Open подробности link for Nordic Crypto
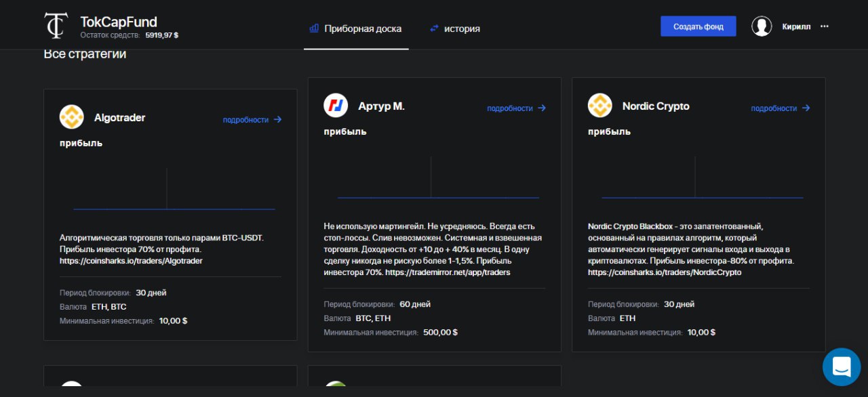The image size is (868, 397). [780, 108]
